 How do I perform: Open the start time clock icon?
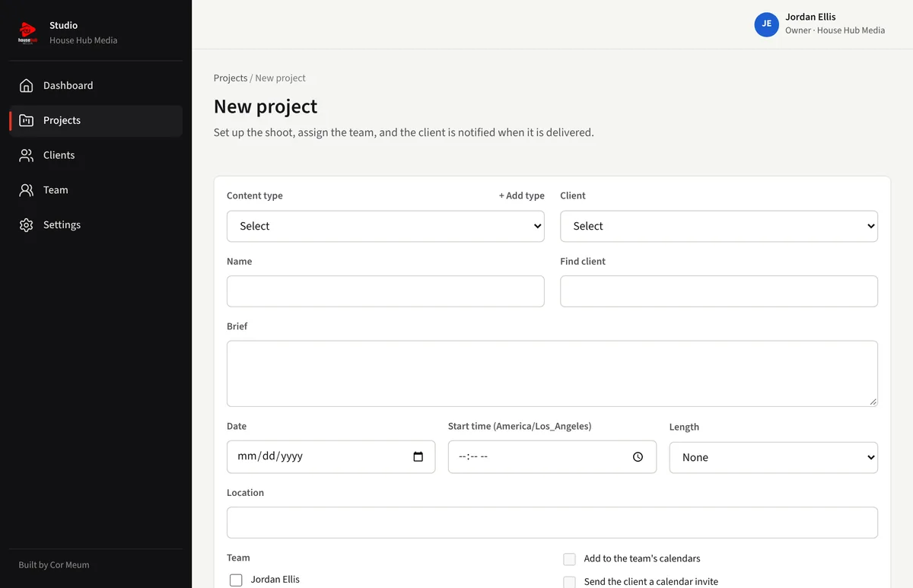(638, 456)
